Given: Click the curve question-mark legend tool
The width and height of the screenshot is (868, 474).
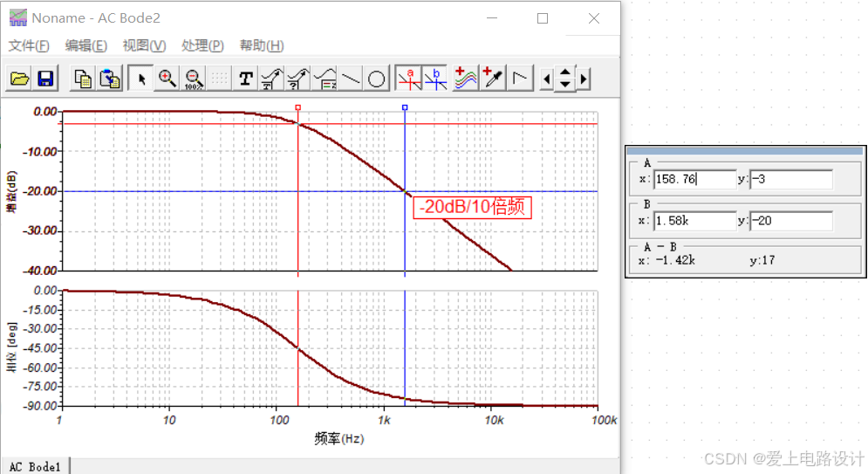Looking at the screenshot, I should tap(298, 79).
